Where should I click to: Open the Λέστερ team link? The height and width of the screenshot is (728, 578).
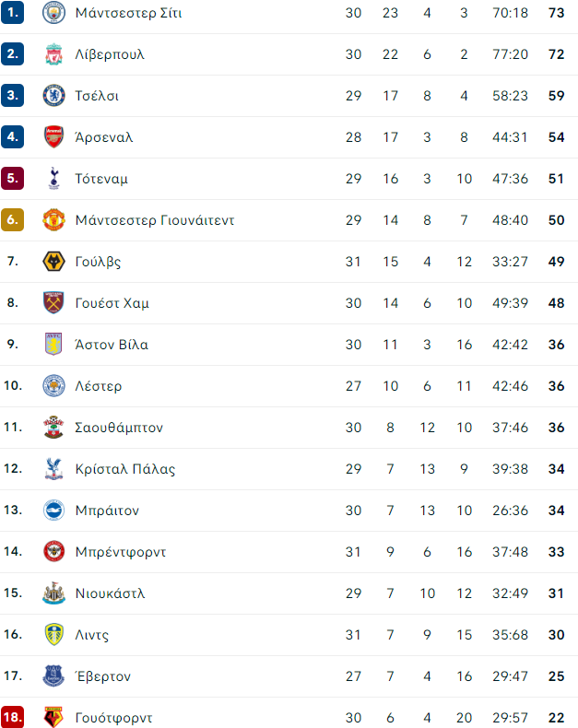99,386
